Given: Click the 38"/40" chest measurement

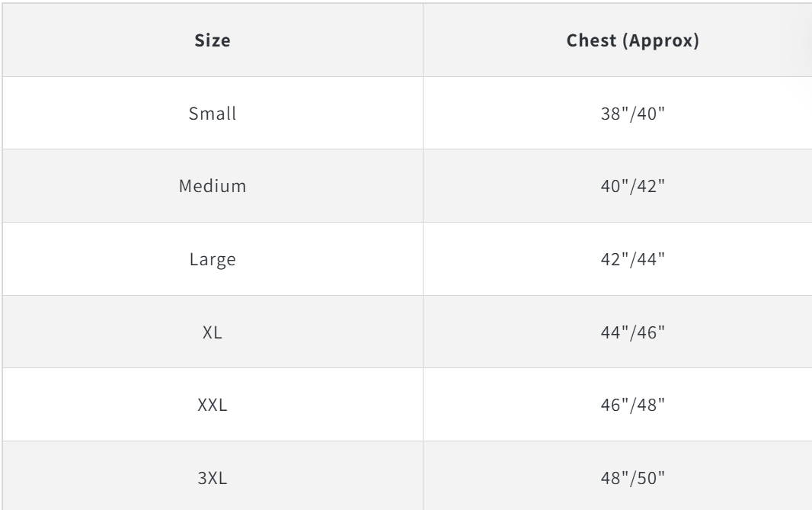Looking at the screenshot, I should tap(633, 114).
